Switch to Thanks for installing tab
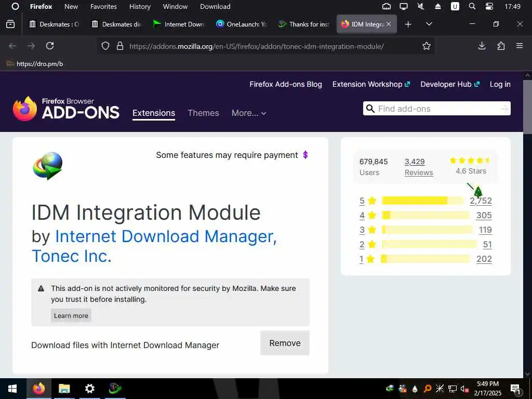This screenshot has width=532, height=399. click(x=304, y=24)
